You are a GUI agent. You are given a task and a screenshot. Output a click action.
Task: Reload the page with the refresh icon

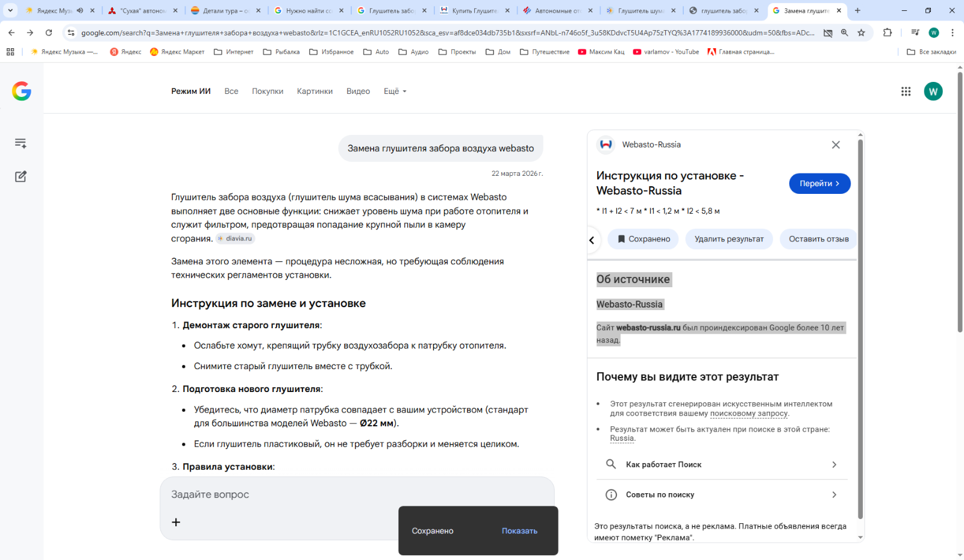point(49,33)
